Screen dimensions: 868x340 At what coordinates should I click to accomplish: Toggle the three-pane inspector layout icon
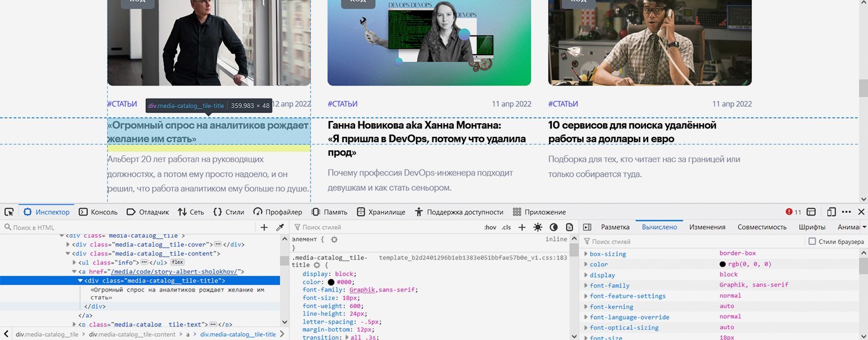587,227
